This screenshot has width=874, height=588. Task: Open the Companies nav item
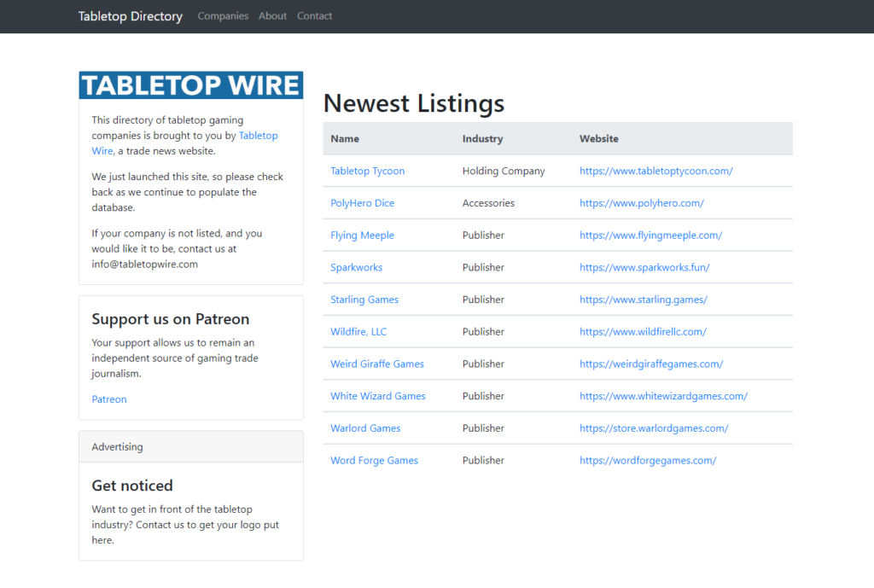pos(223,16)
